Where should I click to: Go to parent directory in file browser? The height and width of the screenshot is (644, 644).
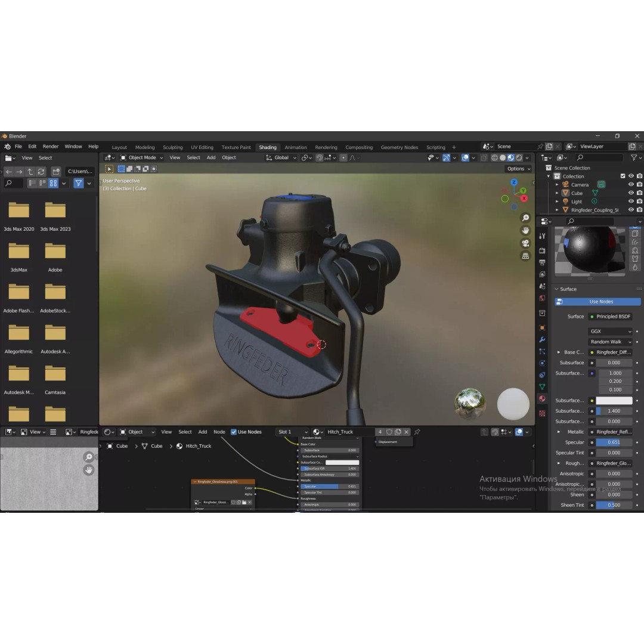30,171
